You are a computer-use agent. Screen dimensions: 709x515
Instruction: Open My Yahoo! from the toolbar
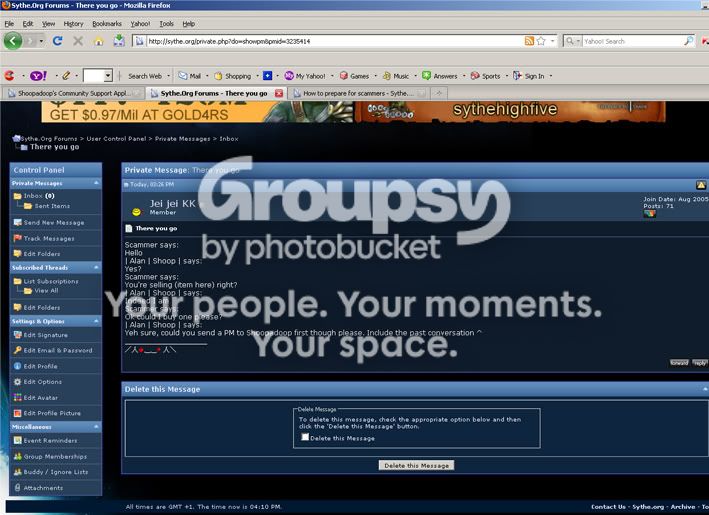305,76
